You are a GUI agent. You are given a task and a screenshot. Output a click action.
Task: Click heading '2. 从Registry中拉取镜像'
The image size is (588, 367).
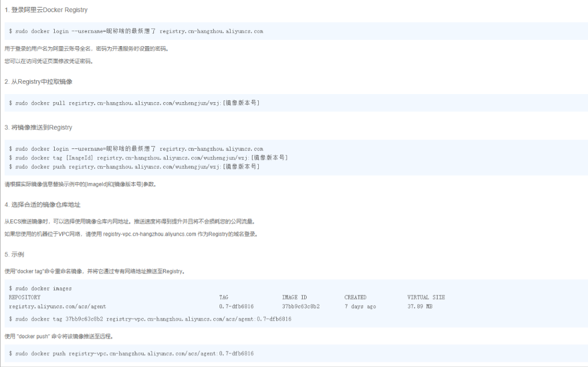[x=38, y=82]
